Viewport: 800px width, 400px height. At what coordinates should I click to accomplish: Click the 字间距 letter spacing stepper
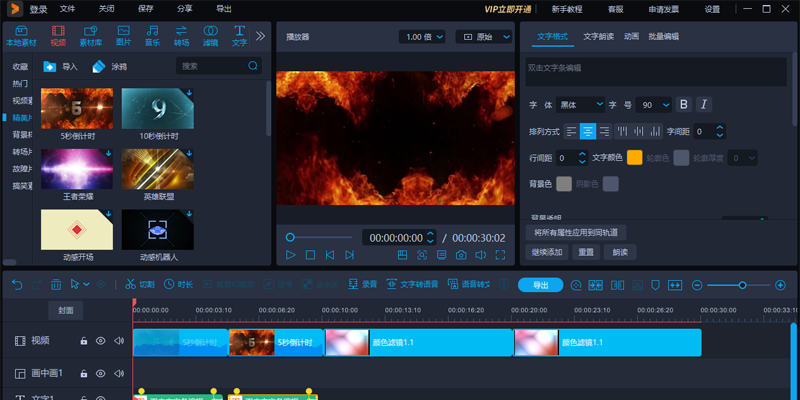[719, 132]
